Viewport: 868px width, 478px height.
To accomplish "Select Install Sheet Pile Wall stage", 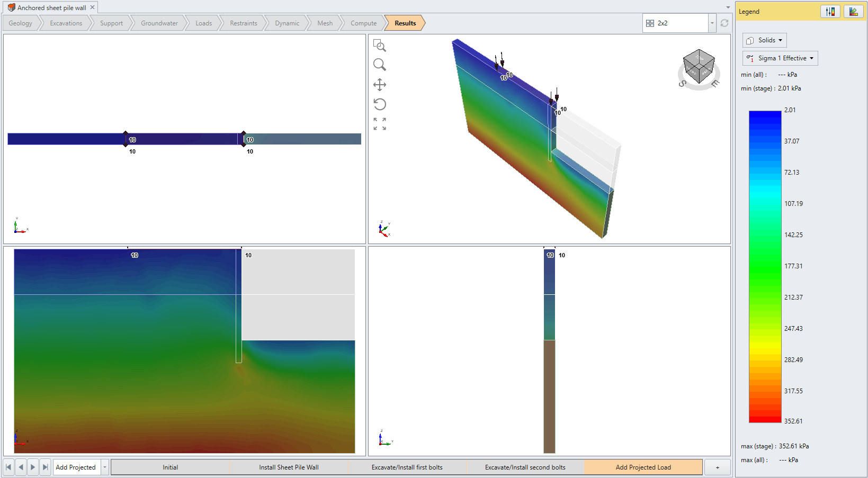I will tap(289, 467).
